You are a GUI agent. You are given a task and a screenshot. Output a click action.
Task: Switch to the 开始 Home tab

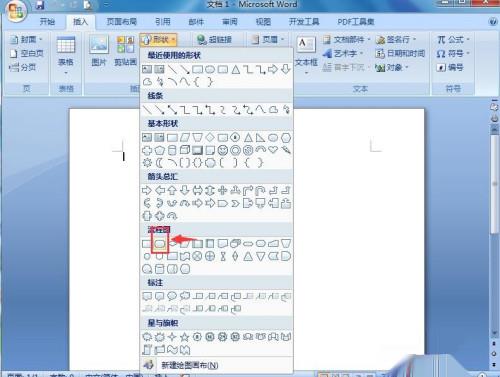(x=47, y=22)
